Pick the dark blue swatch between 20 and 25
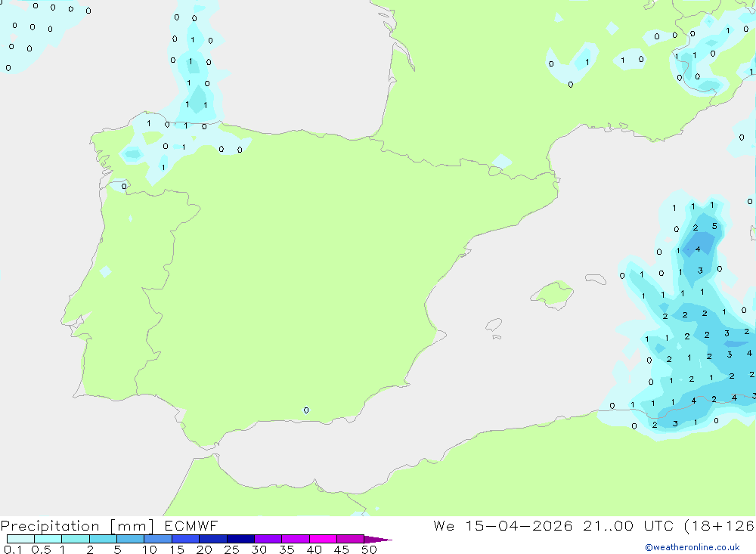The width and height of the screenshot is (756, 554). pos(212,539)
